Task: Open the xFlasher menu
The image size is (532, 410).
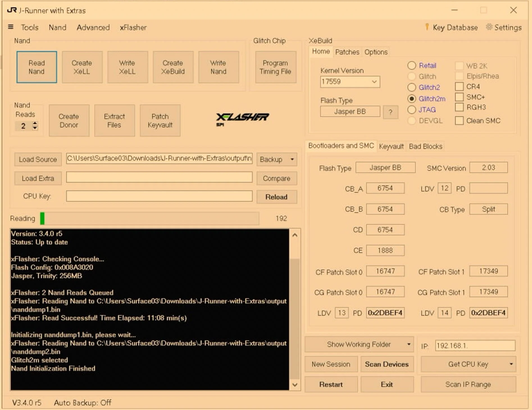Action: [x=133, y=27]
